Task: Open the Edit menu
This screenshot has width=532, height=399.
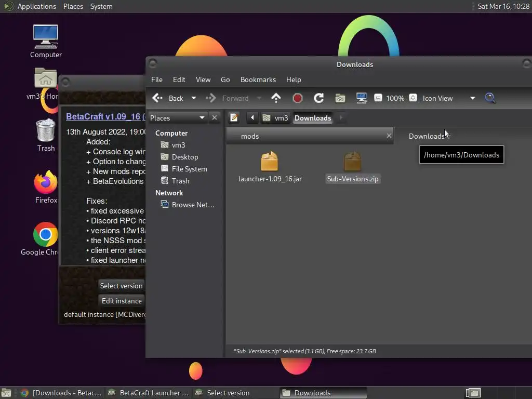Action: pyautogui.click(x=179, y=79)
